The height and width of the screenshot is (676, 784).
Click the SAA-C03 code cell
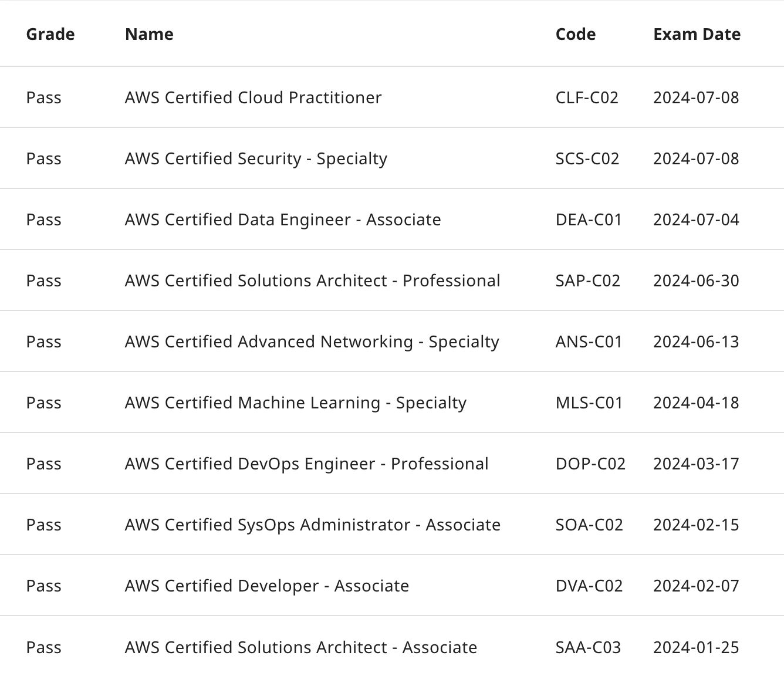pos(589,647)
